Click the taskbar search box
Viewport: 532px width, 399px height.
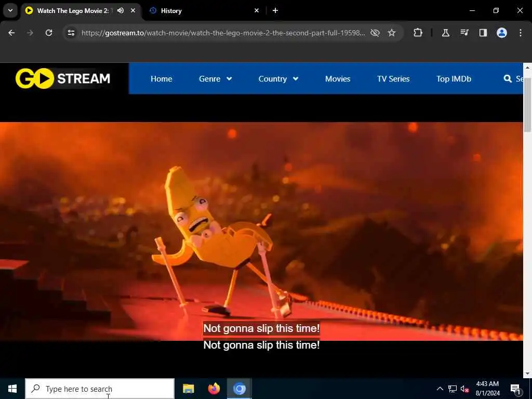tap(100, 389)
